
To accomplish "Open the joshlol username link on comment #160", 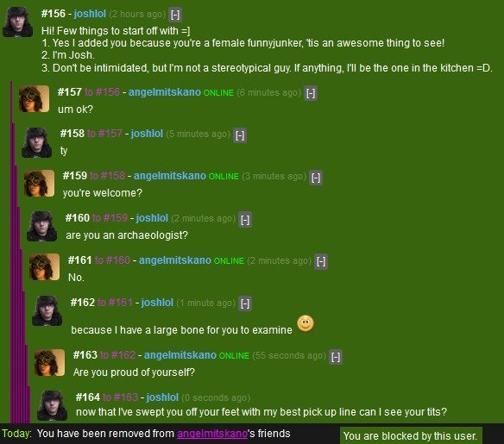I will 152,218.
